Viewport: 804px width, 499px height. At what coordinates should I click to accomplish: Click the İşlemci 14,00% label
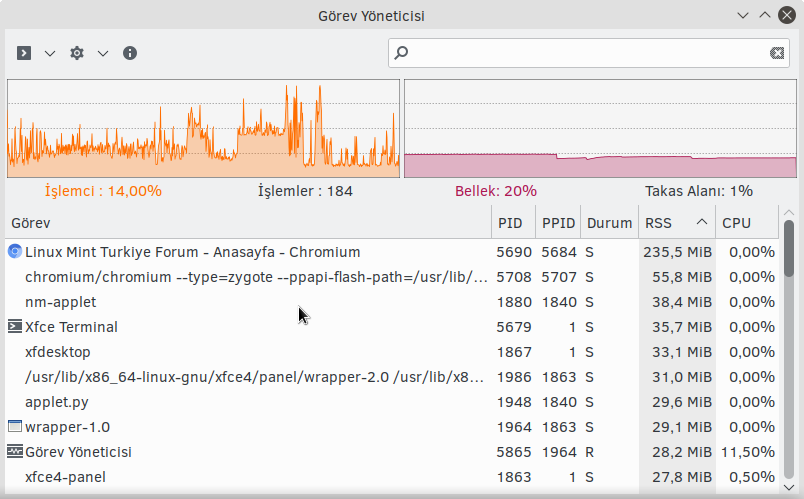coord(103,191)
